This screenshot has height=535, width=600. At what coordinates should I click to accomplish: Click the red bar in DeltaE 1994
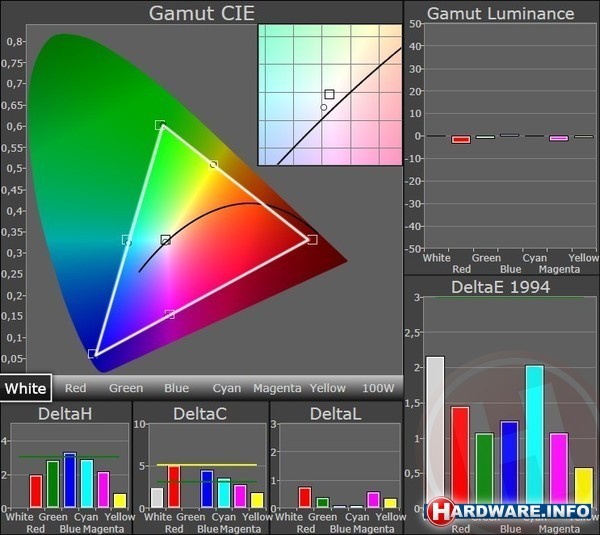click(x=460, y=455)
